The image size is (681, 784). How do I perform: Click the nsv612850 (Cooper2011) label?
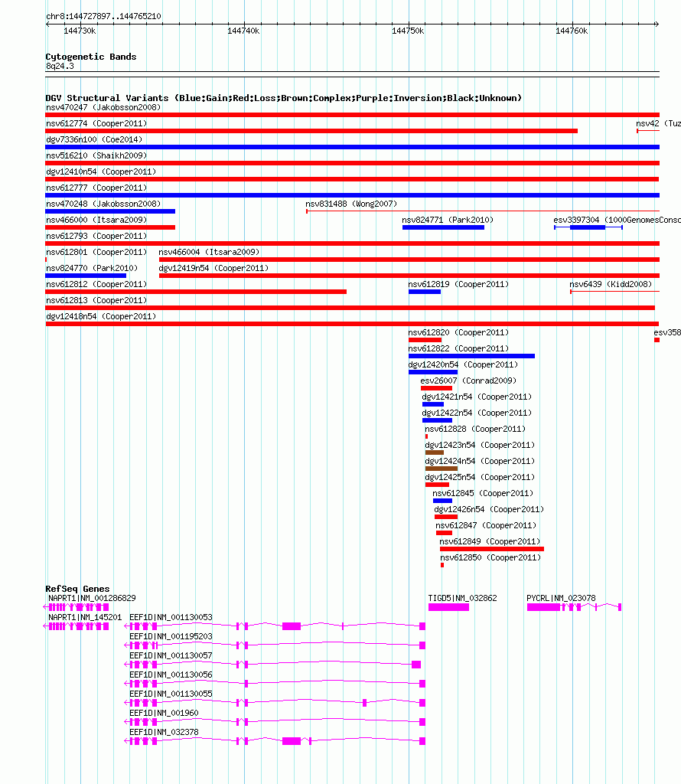pyautogui.click(x=490, y=557)
